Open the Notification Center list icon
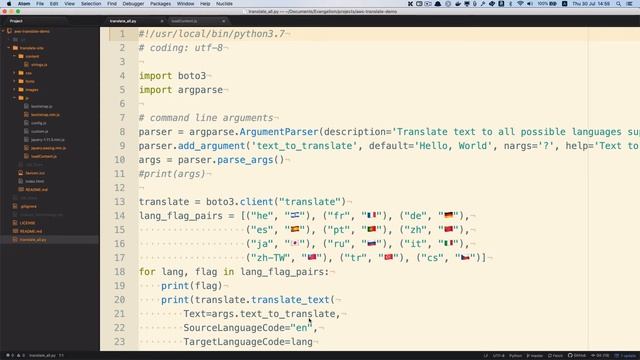Image resolution: width=640 pixels, height=360 pixels. tap(629, 4)
